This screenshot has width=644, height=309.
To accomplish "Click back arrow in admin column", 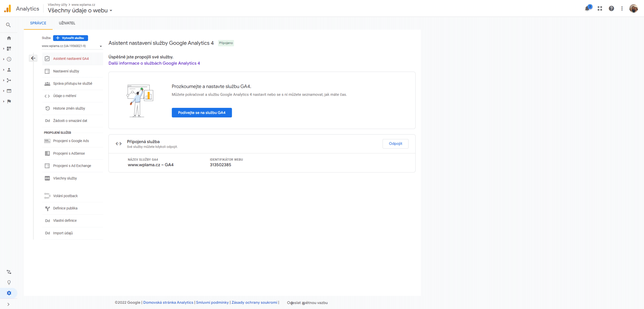I will coord(33,58).
